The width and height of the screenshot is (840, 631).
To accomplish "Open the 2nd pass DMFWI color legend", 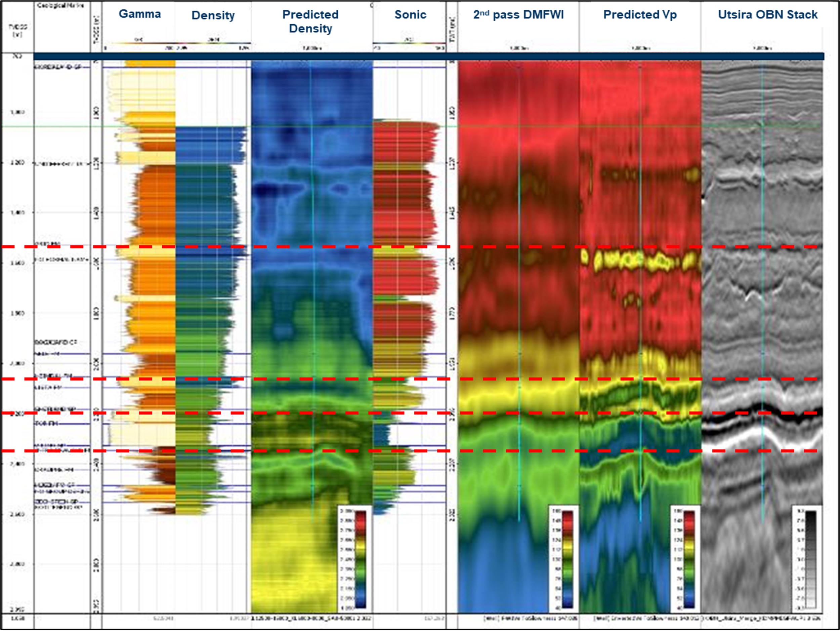I will pos(564,559).
